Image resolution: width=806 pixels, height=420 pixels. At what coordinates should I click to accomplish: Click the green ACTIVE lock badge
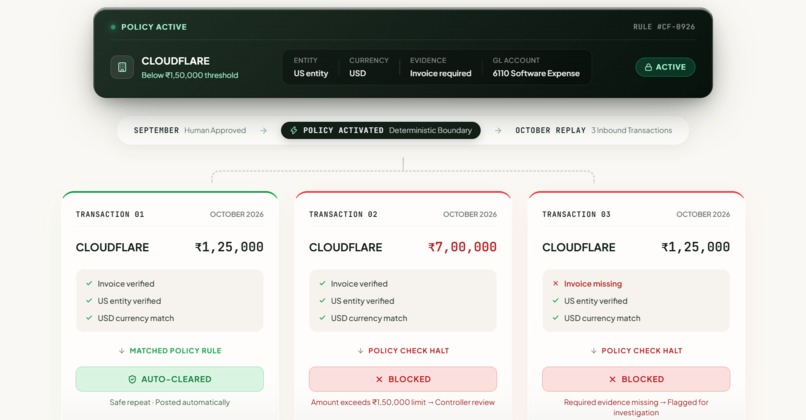click(x=665, y=67)
